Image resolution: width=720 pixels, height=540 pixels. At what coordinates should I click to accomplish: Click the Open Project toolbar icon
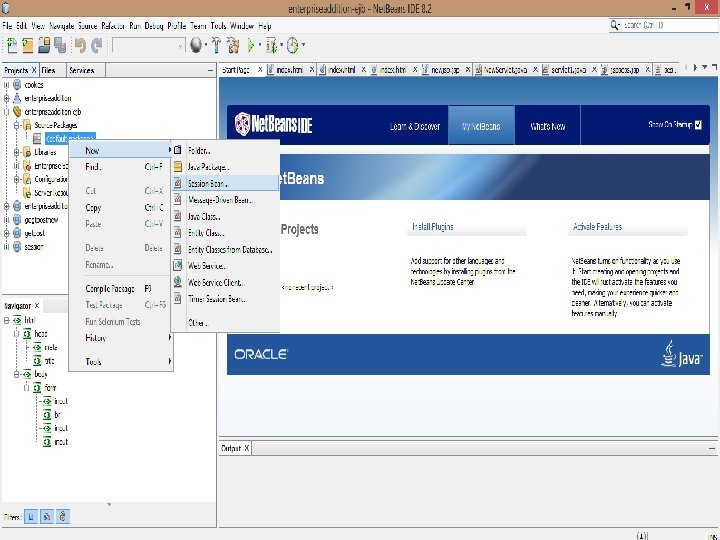pos(44,45)
